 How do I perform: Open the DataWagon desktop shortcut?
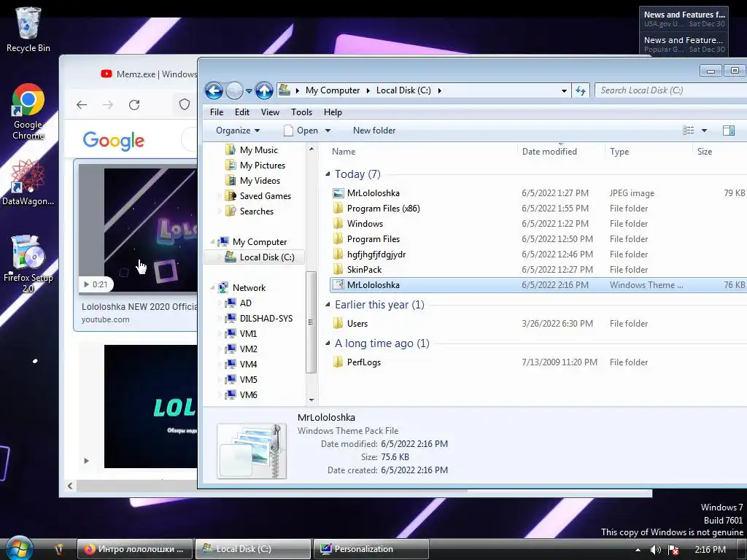[28, 183]
